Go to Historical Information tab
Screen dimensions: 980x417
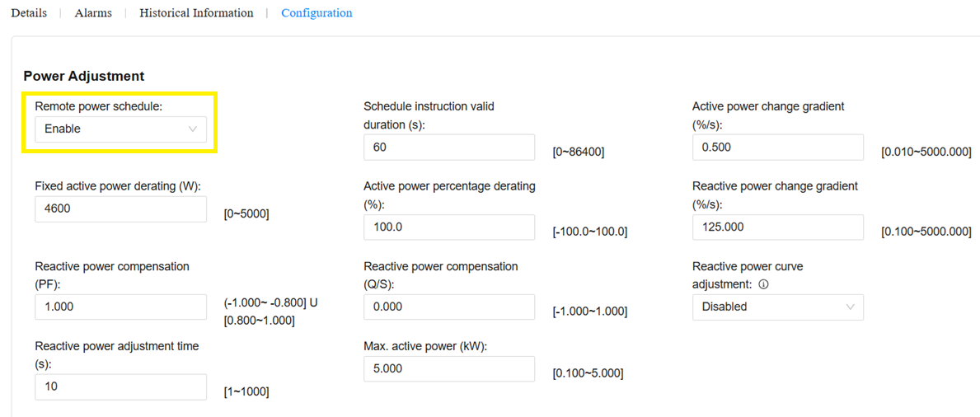(x=196, y=13)
